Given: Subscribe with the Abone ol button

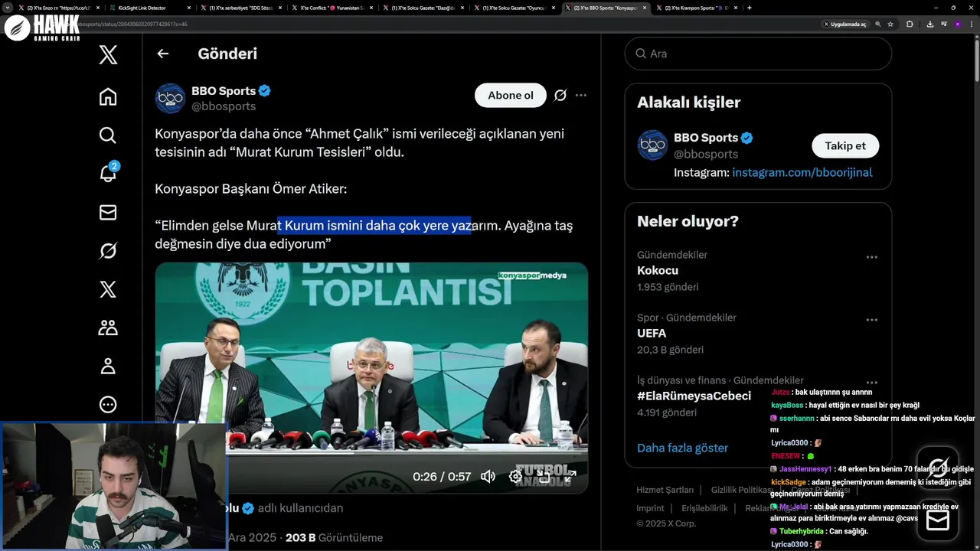Looking at the screenshot, I should tap(511, 95).
